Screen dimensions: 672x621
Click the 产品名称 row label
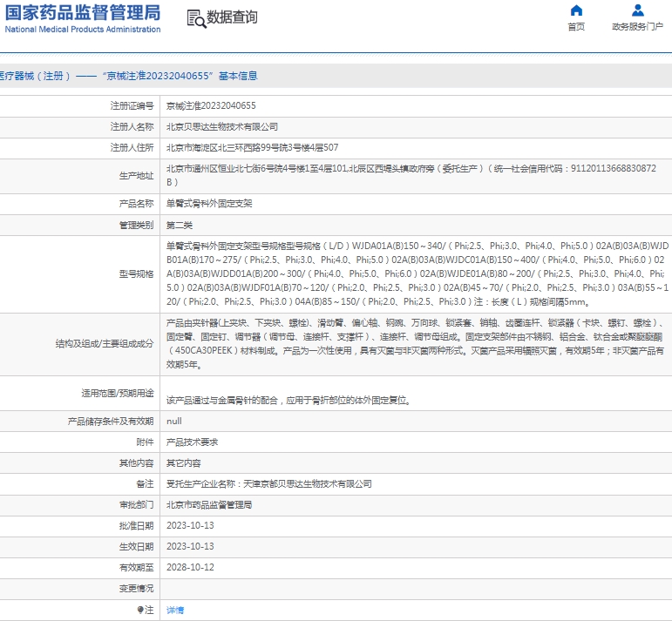coord(136,204)
